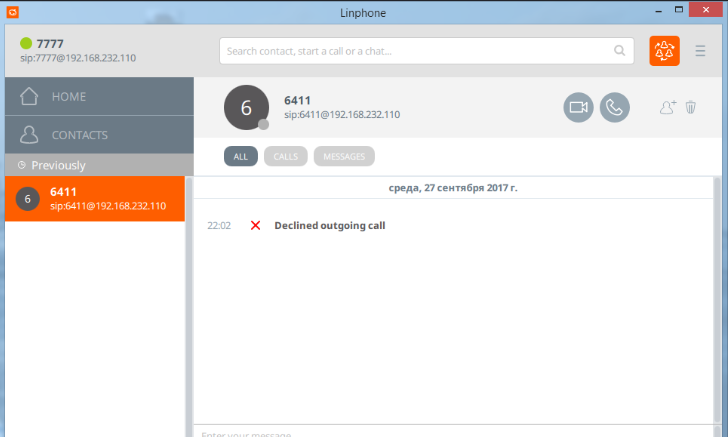
Task: Maximize the Linphone window
Action: point(679,10)
